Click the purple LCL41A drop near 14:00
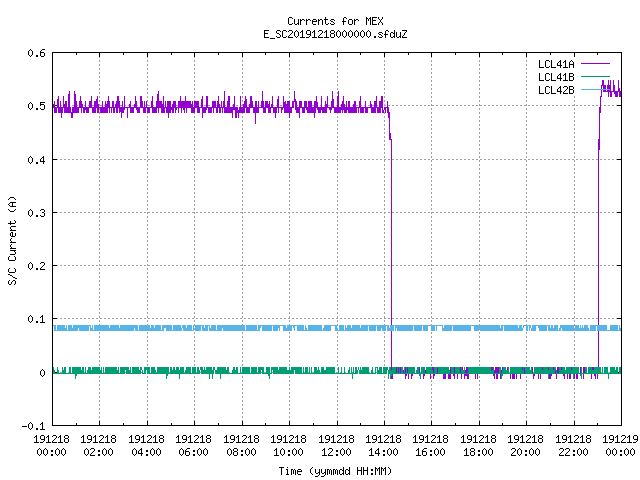 coord(391,245)
